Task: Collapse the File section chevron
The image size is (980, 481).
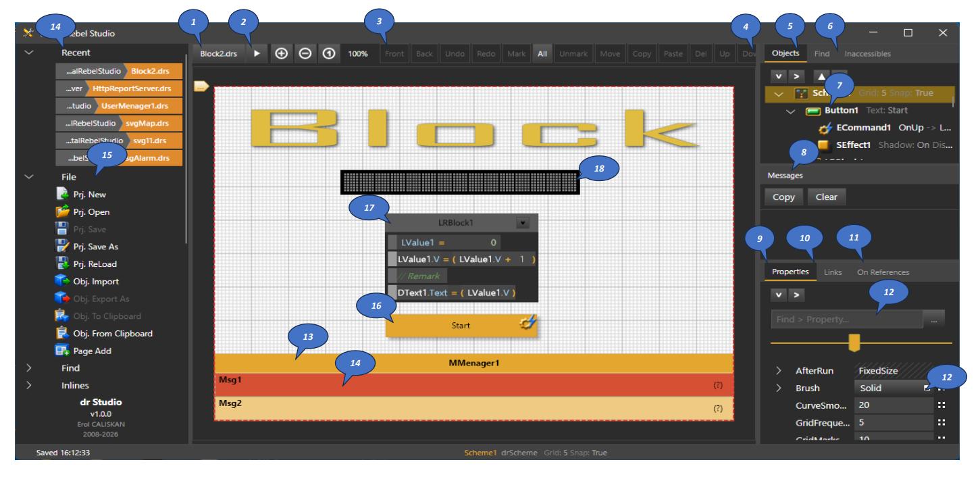Action: 29,176
